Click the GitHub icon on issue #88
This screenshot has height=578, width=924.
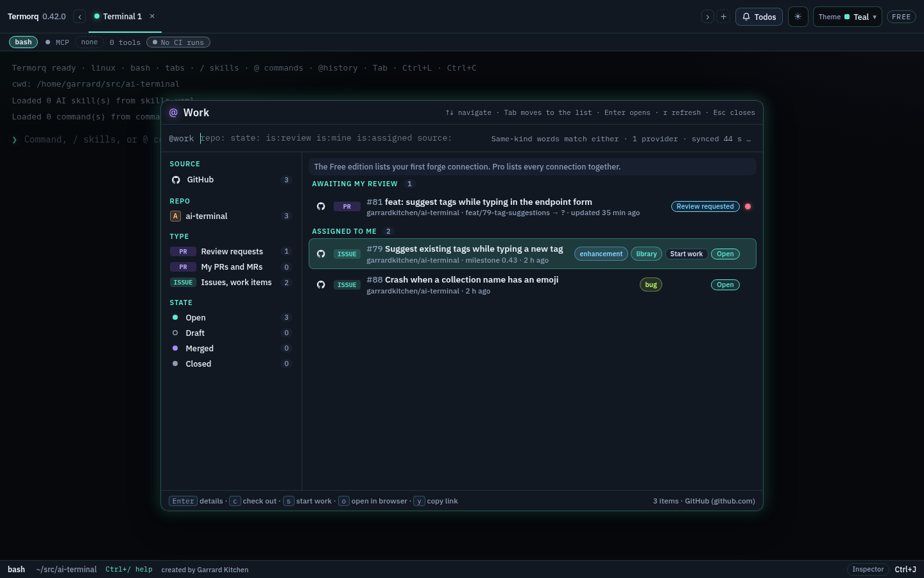tap(321, 285)
